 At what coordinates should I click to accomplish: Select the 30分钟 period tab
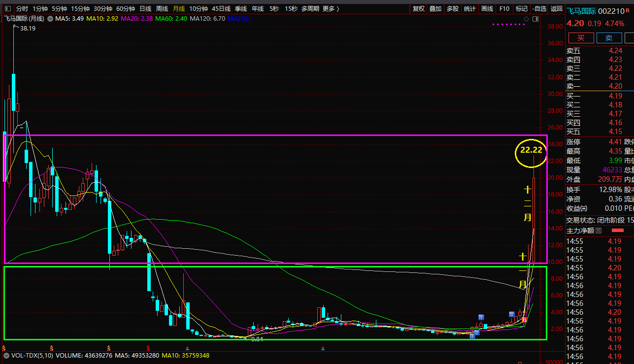pos(103,9)
